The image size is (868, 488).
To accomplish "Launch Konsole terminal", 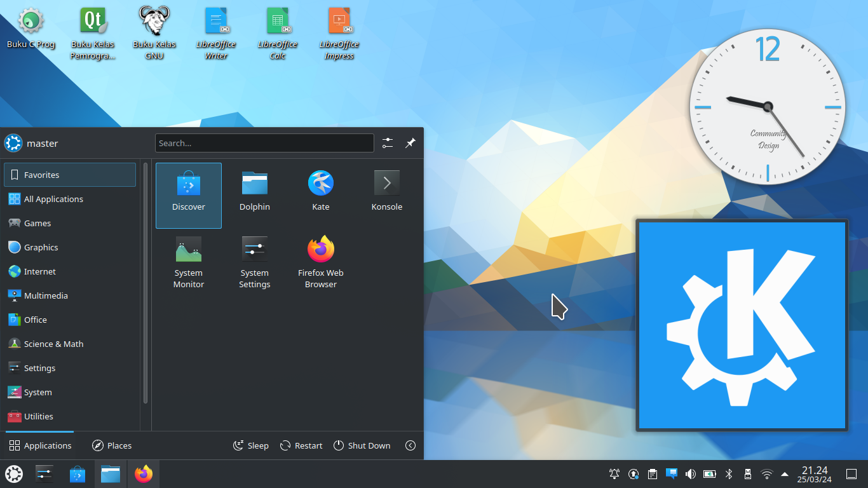I will [387, 195].
